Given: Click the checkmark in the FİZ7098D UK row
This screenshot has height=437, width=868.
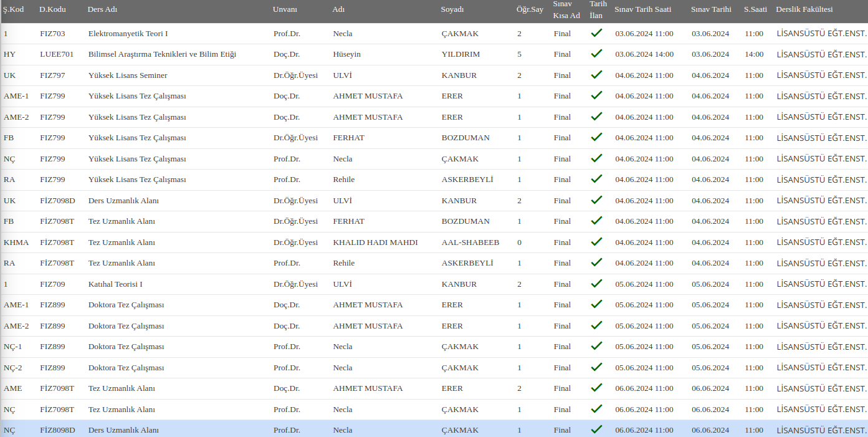Looking at the screenshot, I should pos(596,200).
